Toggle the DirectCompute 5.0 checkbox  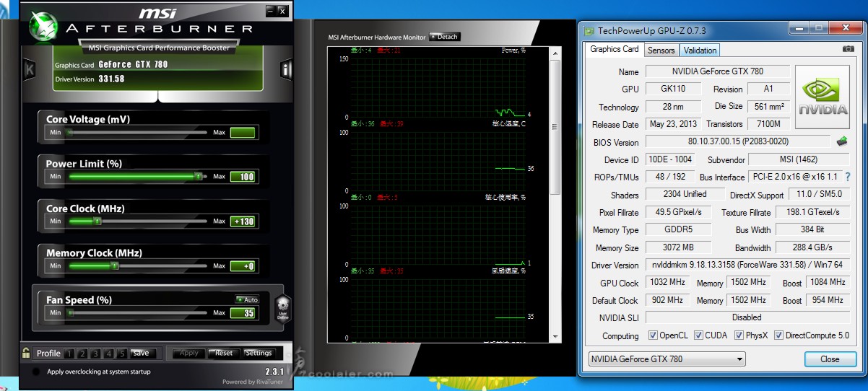point(778,335)
